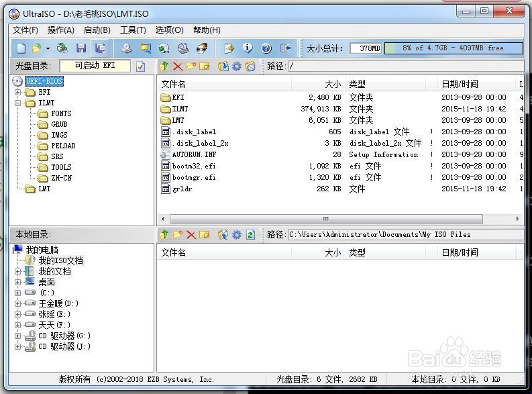Open the 工具(T) menu
The height and width of the screenshot is (394, 532).
tap(133, 30)
